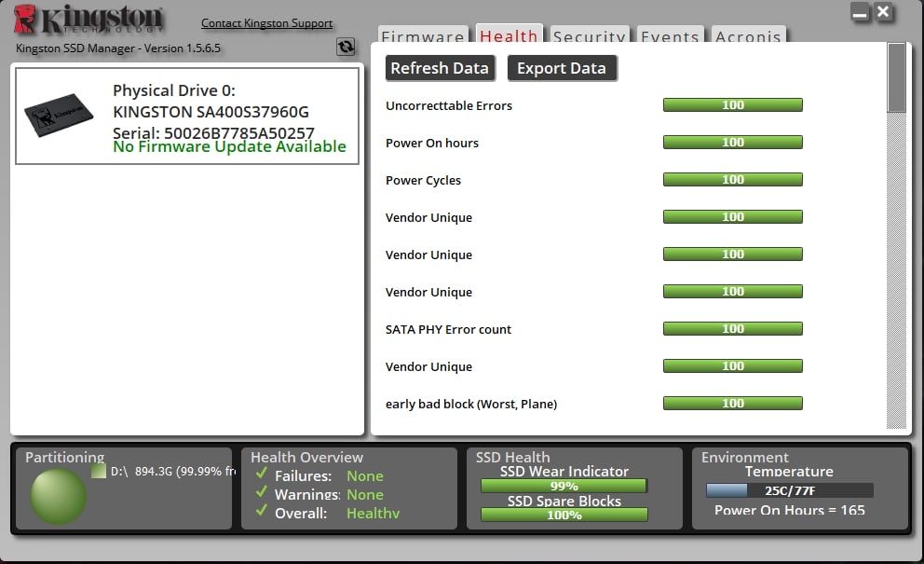Screen dimensions: 924x564
Task: Click the Failures 'None' value
Action: [365, 475]
